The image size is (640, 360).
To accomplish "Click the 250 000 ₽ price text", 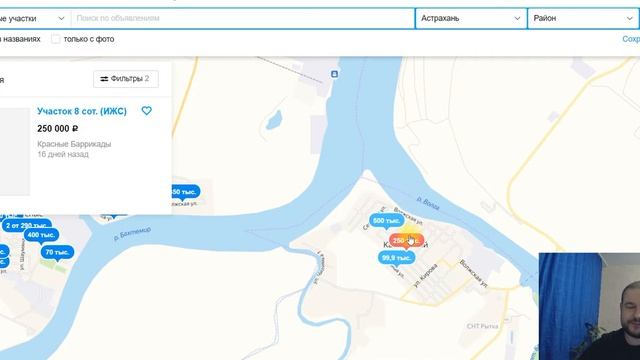I will (58, 129).
